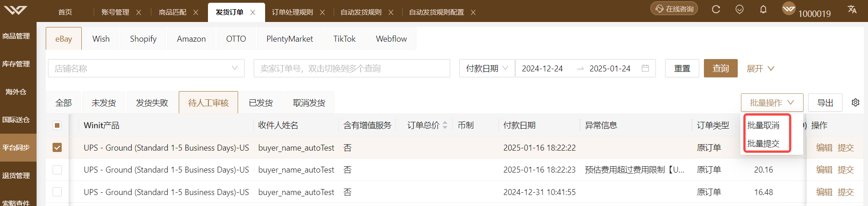Click the language translate icon
Image resolution: width=868 pixels, height=206 pixels.
(x=852, y=9)
